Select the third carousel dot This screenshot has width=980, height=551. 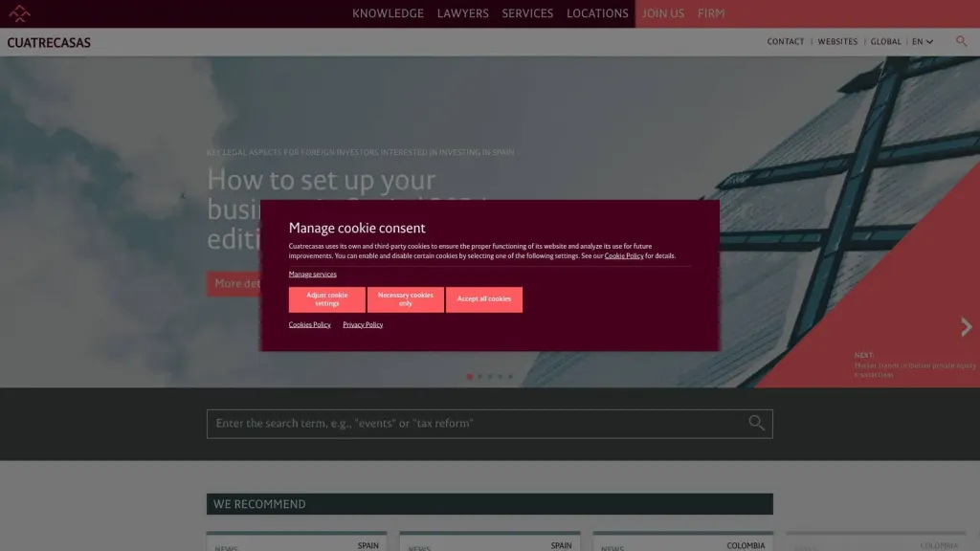(x=490, y=377)
